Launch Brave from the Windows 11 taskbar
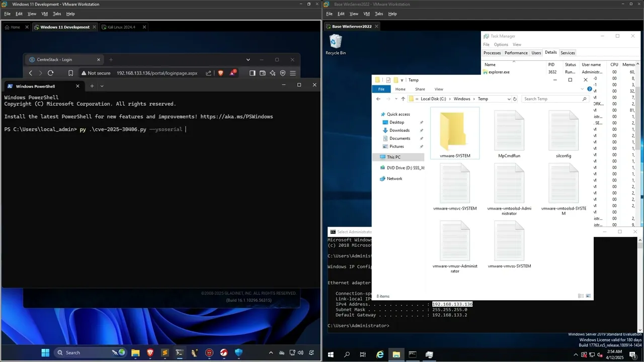This screenshot has height=362, width=644. (150, 352)
